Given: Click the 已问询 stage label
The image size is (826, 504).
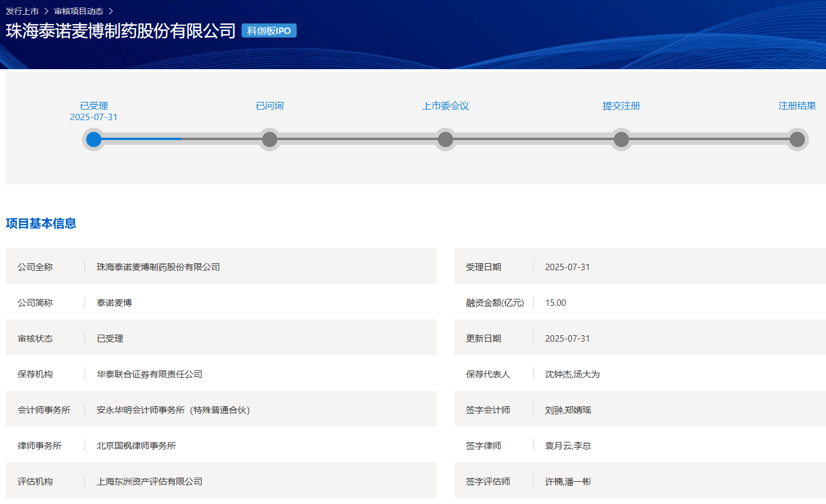Looking at the screenshot, I should tap(270, 106).
